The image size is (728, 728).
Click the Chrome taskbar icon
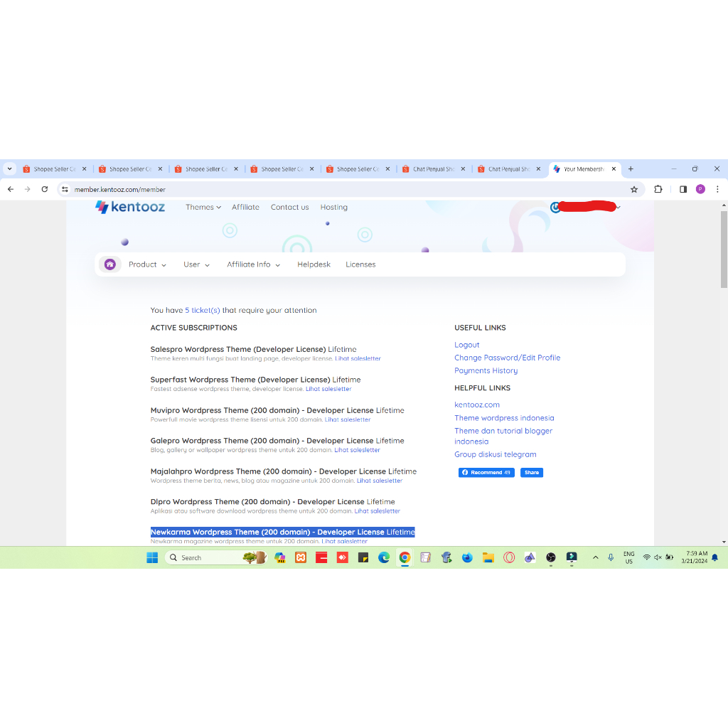(405, 557)
